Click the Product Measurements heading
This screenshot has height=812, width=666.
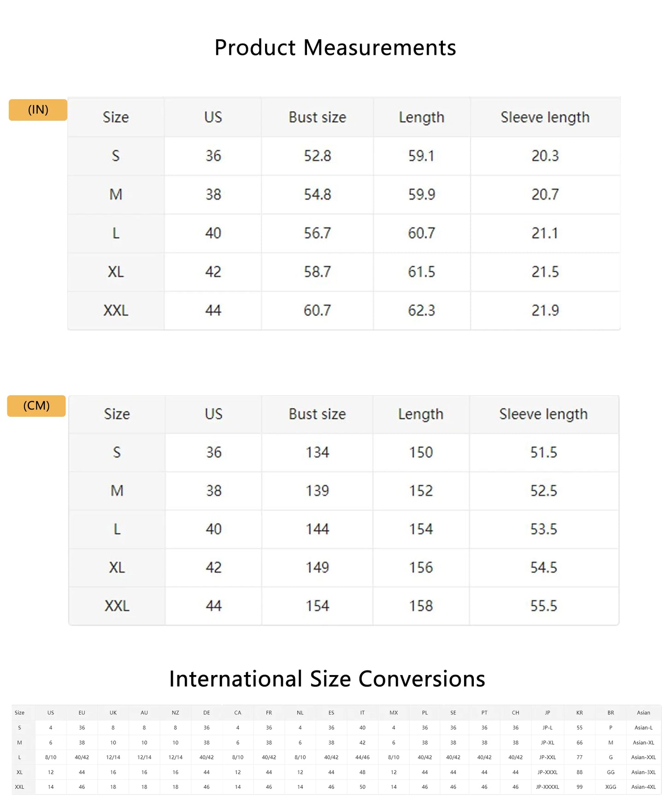(335, 47)
